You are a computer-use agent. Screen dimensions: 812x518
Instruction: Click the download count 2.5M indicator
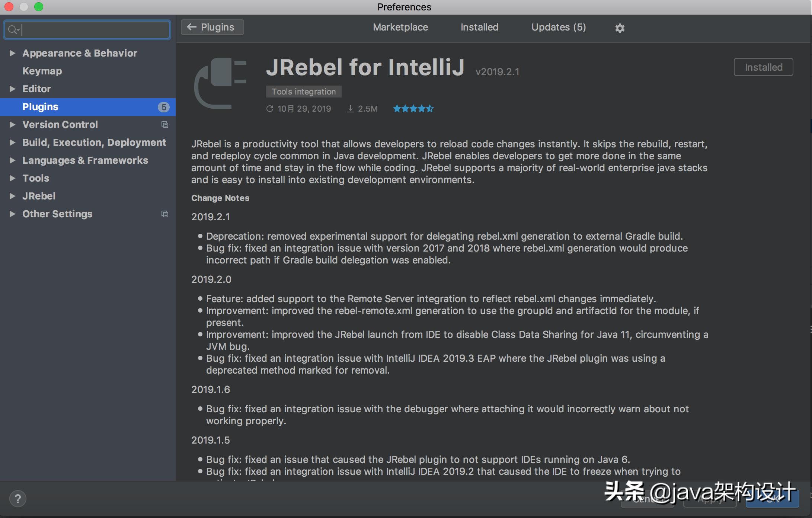coord(362,109)
